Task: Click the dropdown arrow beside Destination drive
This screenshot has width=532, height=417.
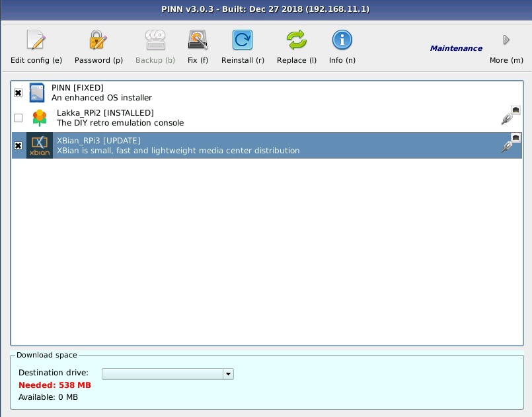Action: tap(228, 374)
